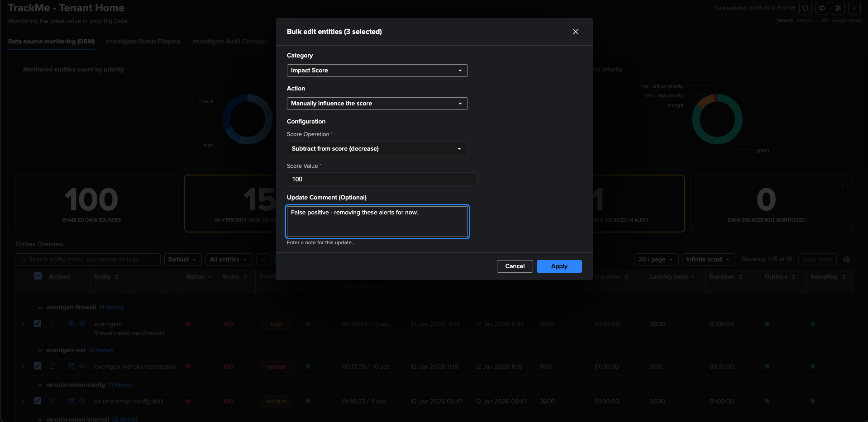The image size is (868, 422).
Task: Close the bulk edit dialog with X
Action: 575,32
